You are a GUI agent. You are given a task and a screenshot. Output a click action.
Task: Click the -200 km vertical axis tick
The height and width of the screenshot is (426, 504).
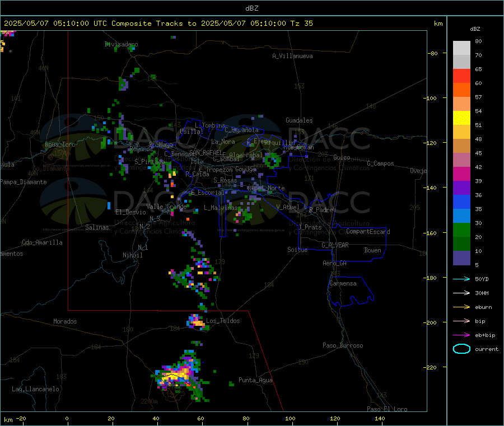pos(431,322)
